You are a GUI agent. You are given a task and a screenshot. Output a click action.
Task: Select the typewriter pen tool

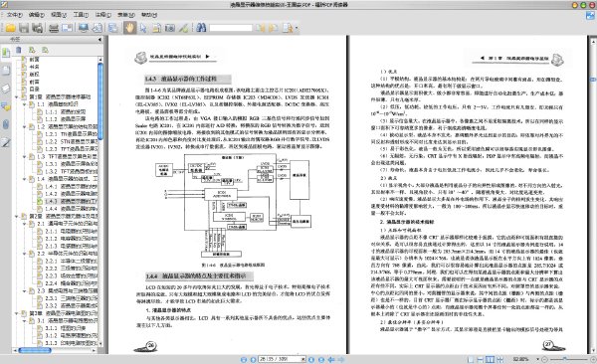coord(183,28)
